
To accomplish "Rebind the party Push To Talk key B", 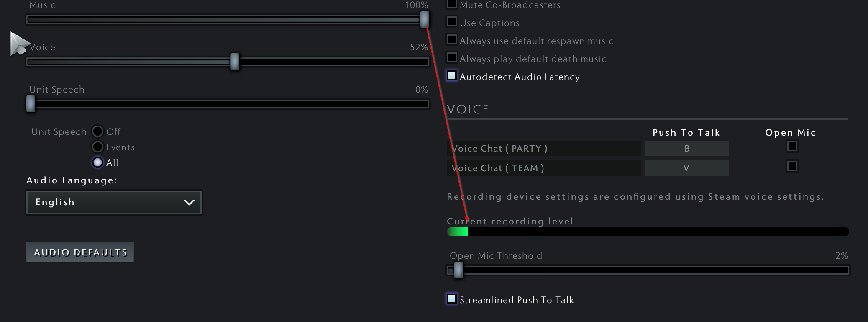I will click(x=686, y=148).
